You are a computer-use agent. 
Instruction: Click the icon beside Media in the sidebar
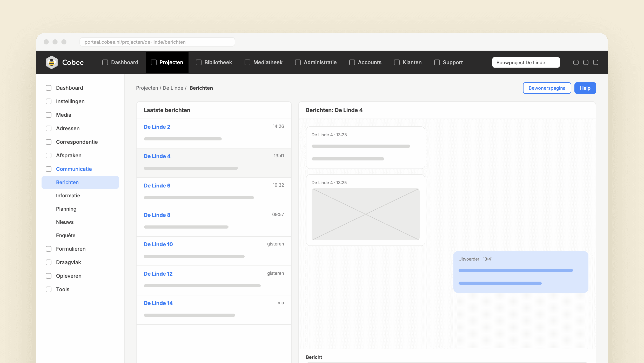click(49, 115)
